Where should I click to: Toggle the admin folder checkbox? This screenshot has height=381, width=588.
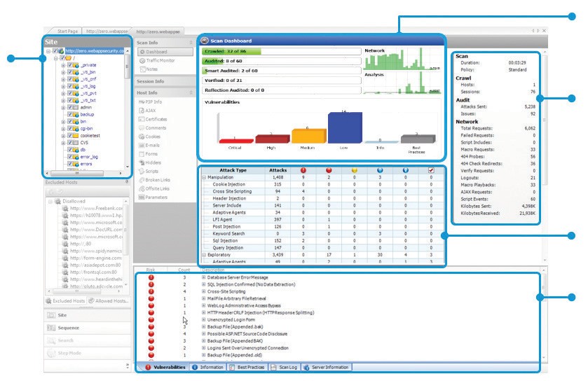pos(69,107)
